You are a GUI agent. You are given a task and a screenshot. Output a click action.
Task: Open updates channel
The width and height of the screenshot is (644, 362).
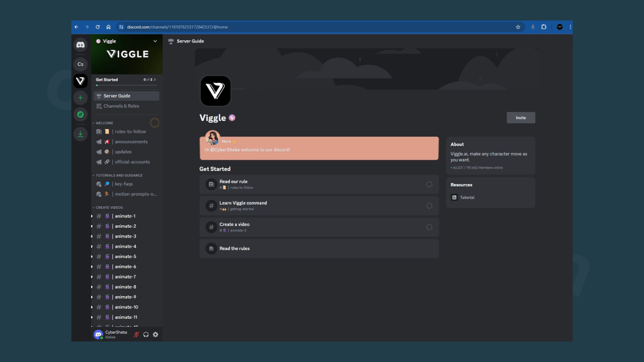click(x=126, y=152)
